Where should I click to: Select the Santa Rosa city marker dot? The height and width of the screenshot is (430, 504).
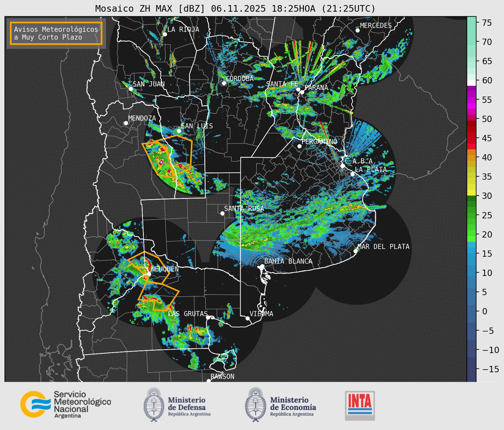click(222, 213)
